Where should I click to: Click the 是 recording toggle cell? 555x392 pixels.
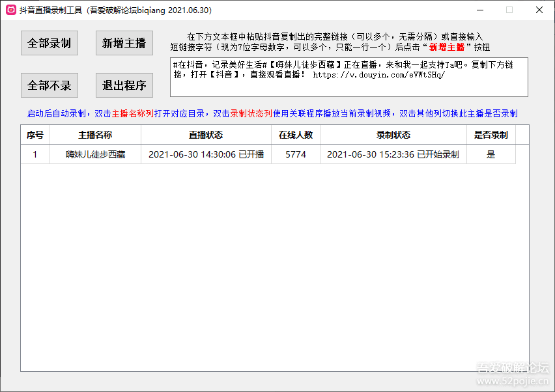(x=491, y=154)
